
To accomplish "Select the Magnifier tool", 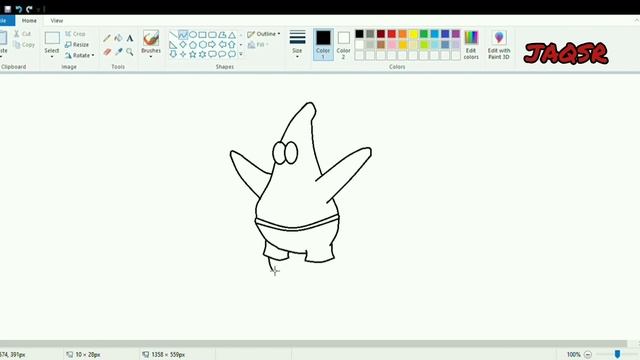I will click(130, 51).
